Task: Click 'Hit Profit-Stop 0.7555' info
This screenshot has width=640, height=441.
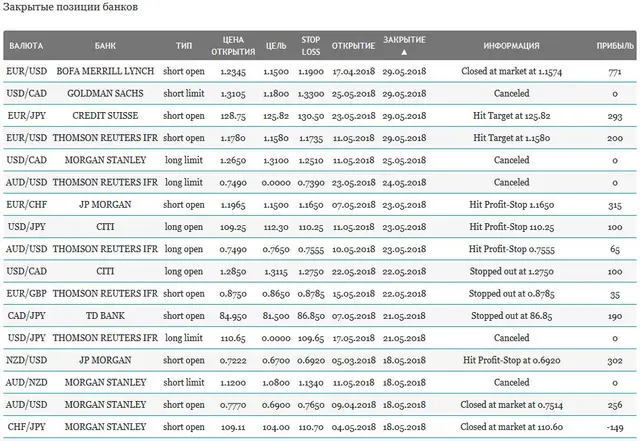Action: [x=511, y=249]
